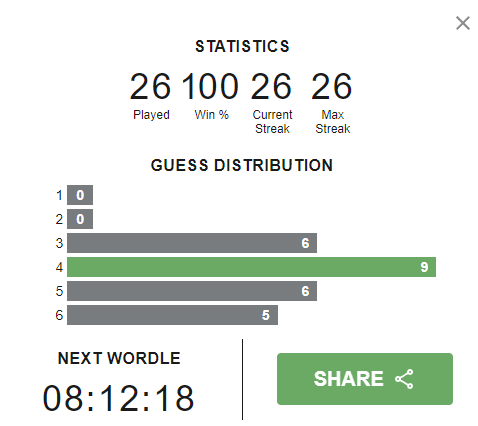478x426 pixels.
Task: Click the green SHARE button
Action: tap(365, 379)
